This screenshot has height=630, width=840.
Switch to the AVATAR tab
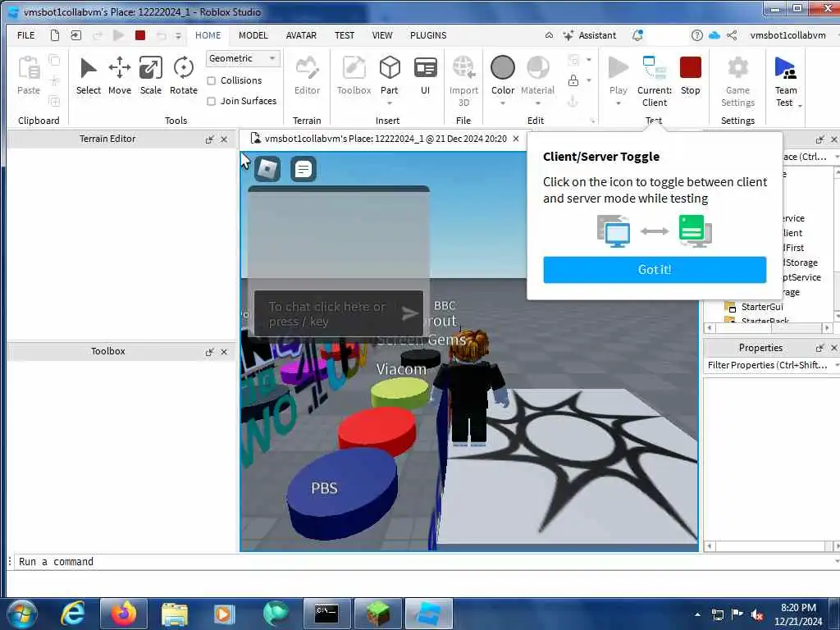coord(301,35)
